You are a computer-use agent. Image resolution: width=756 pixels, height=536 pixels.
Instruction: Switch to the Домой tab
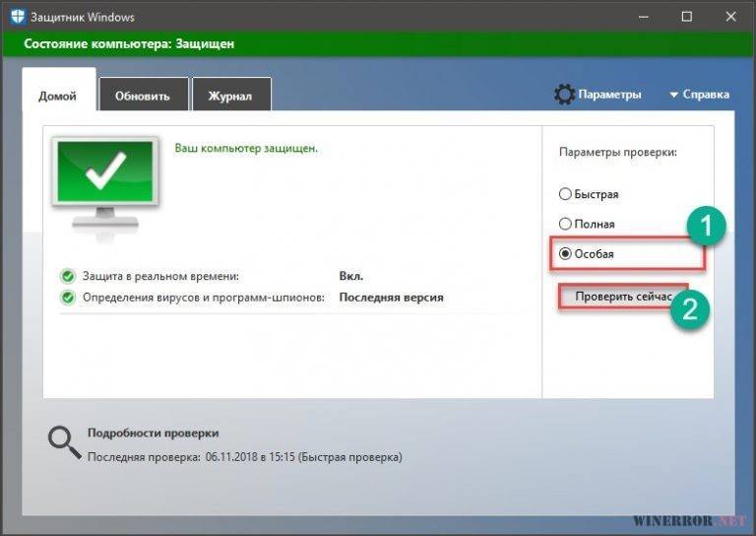(58, 90)
